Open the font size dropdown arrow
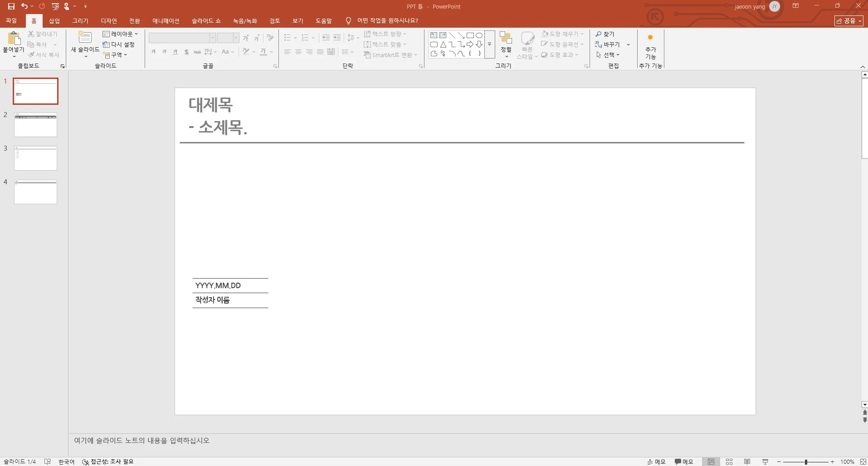 (x=236, y=38)
